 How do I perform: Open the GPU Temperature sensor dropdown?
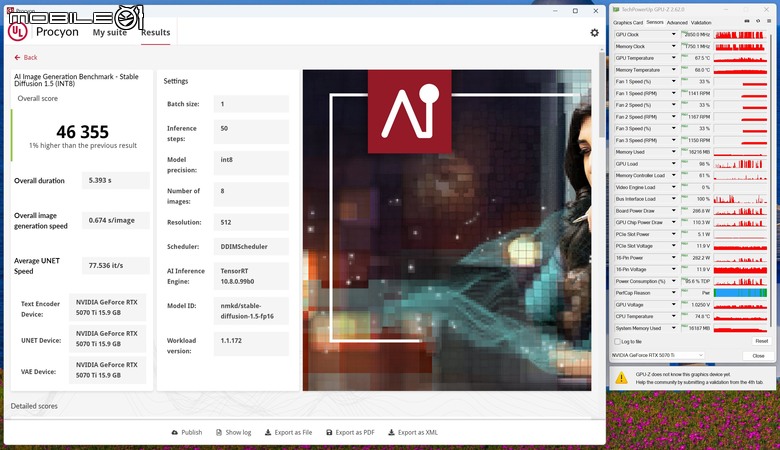click(673, 58)
